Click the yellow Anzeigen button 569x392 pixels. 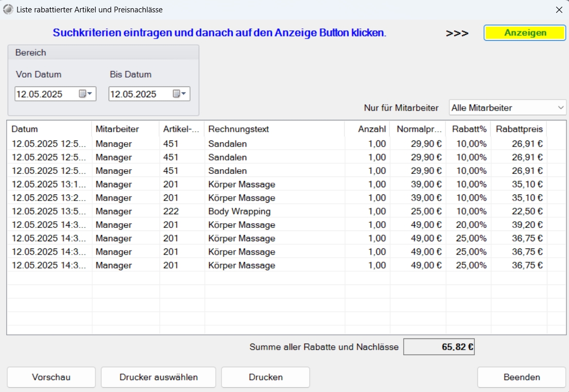tap(524, 32)
